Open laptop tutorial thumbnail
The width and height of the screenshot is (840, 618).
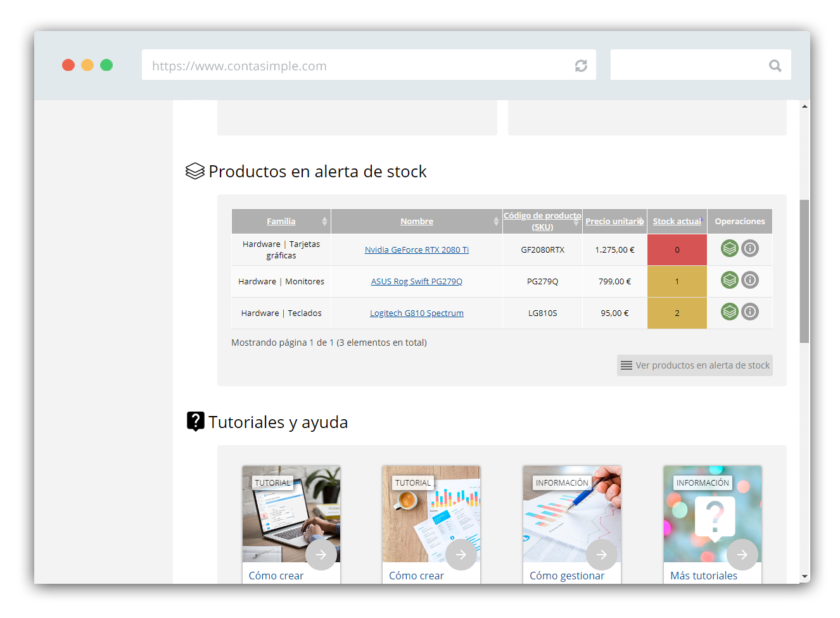[x=291, y=514]
